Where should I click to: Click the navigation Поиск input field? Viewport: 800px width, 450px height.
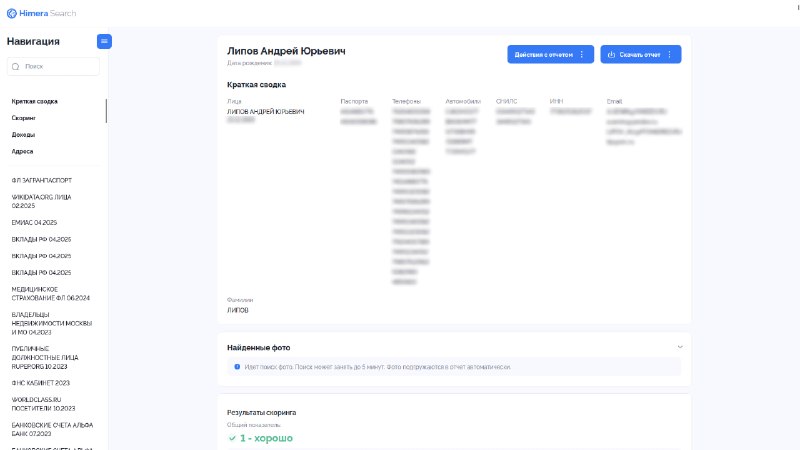[53, 66]
